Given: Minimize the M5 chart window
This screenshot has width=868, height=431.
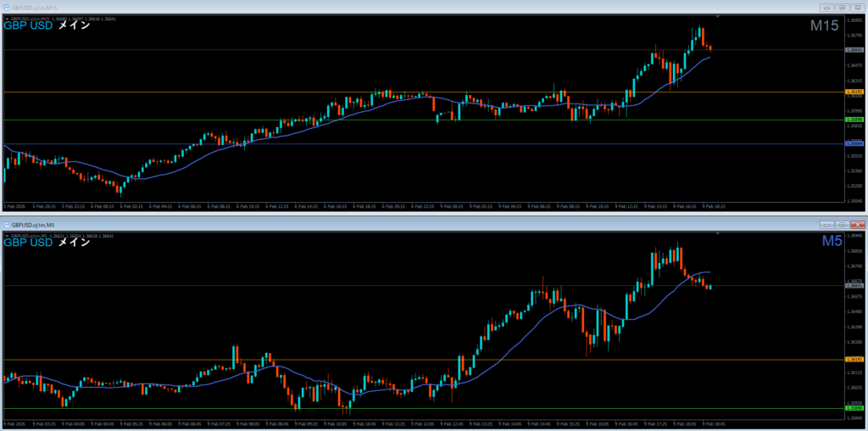Looking at the screenshot, I should [x=826, y=224].
